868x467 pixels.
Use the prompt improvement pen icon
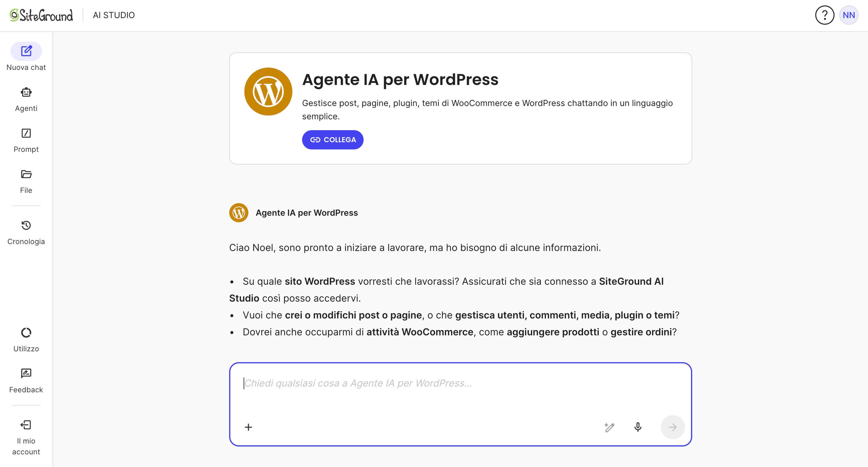point(609,427)
